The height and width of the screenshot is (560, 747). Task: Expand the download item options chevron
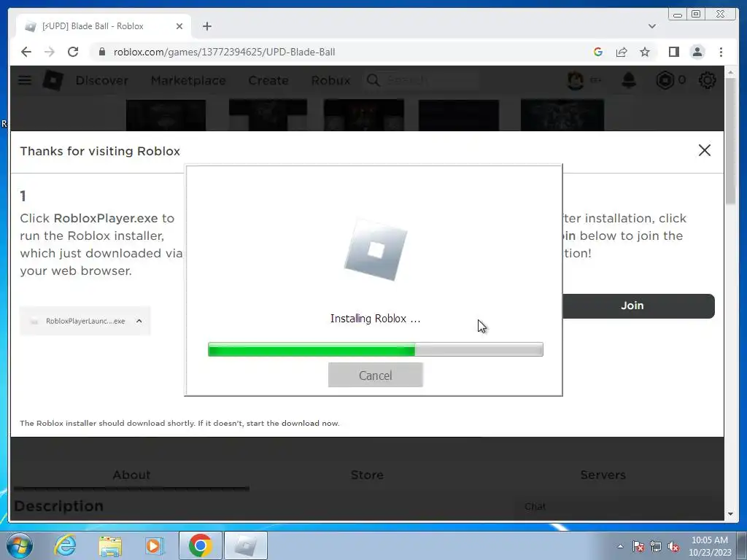139,321
